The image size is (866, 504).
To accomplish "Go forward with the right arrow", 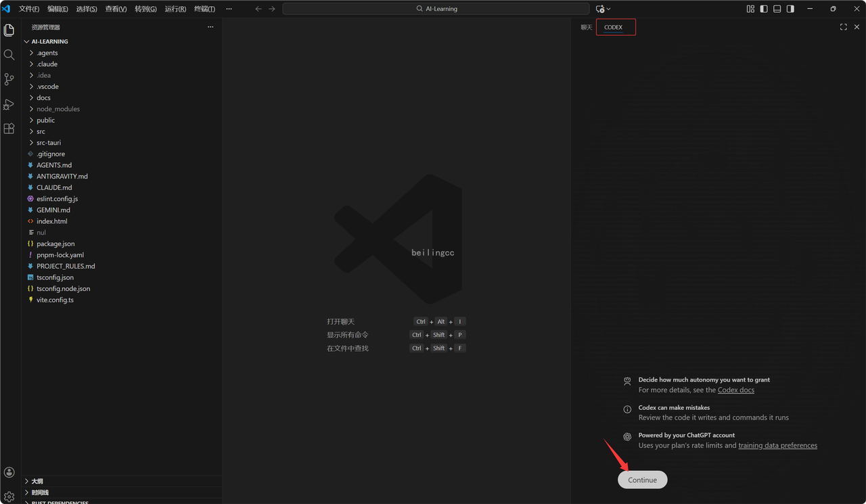I will [272, 9].
